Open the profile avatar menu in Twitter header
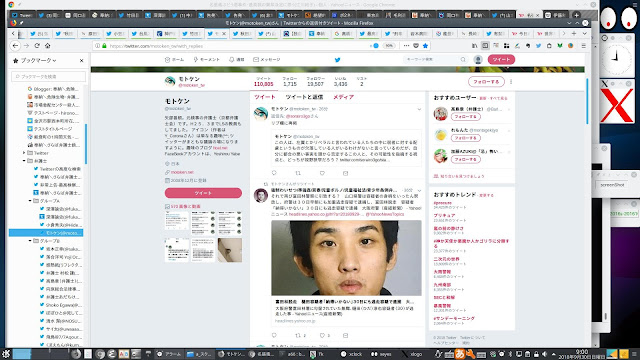The width and height of the screenshot is (640, 360). point(478,60)
